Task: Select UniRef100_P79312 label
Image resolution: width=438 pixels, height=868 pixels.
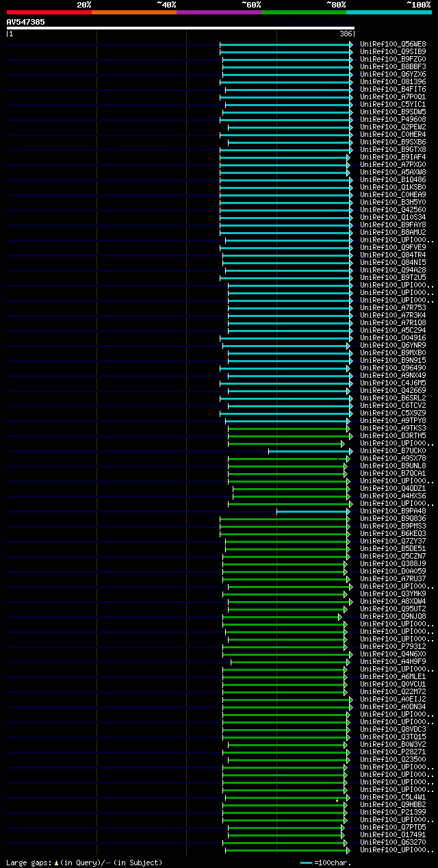Action: coord(394,646)
